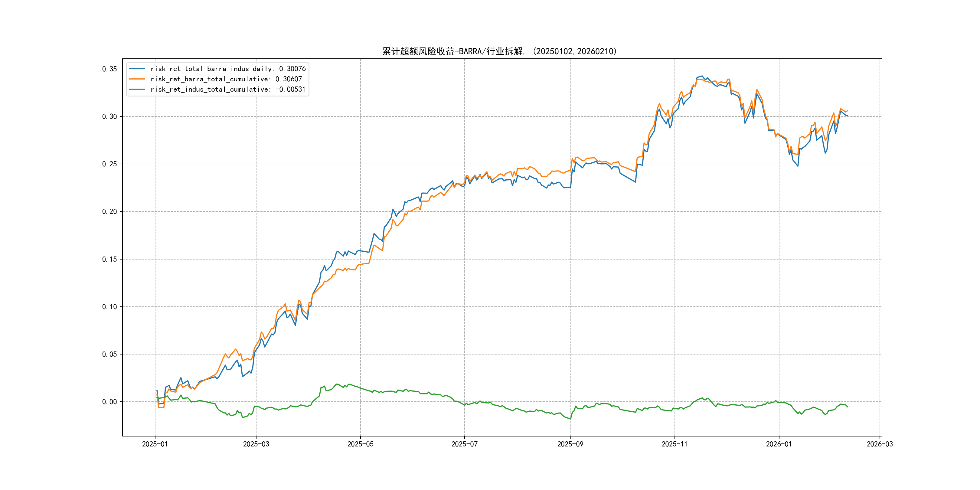Click the 0.20 y-axis tick label
The image size is (980, 490).
pyautogui.click(x=109, y=211)
